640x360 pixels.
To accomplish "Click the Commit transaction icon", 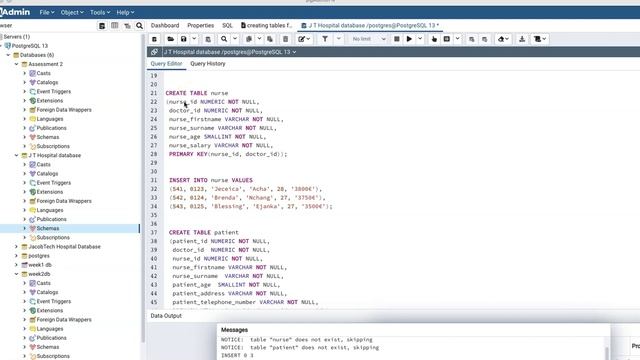I will point(472,39).
